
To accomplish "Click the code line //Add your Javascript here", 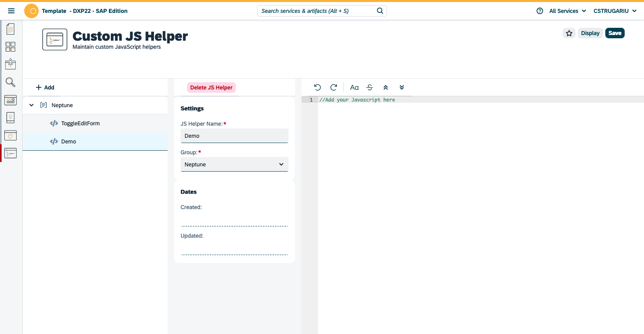I will point(357,100).
